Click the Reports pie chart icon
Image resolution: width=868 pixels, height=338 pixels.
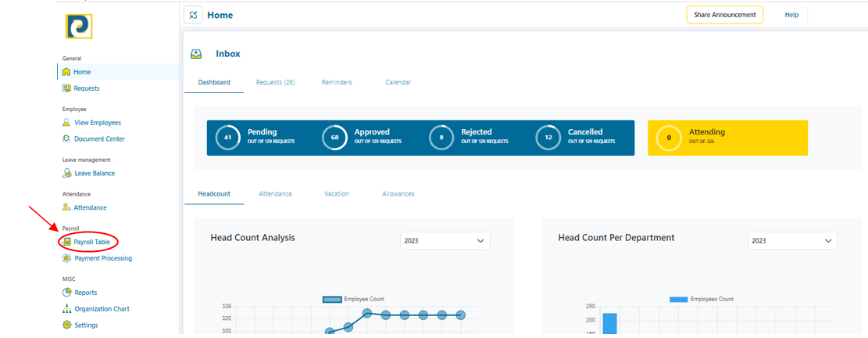point(66,293)
